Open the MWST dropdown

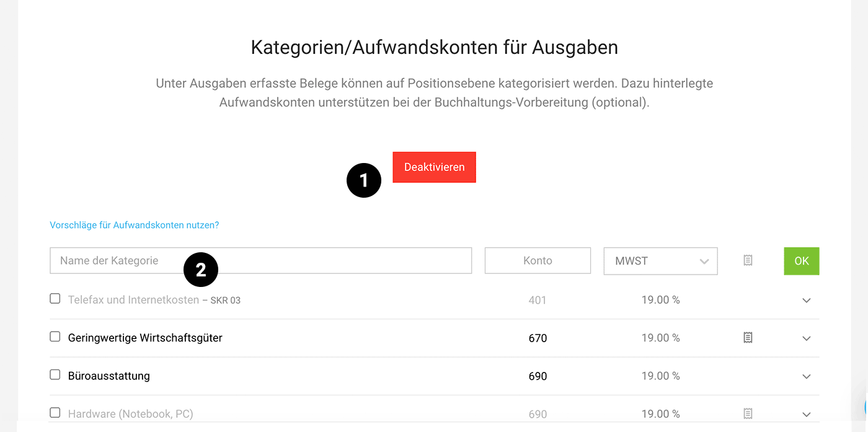660,261
